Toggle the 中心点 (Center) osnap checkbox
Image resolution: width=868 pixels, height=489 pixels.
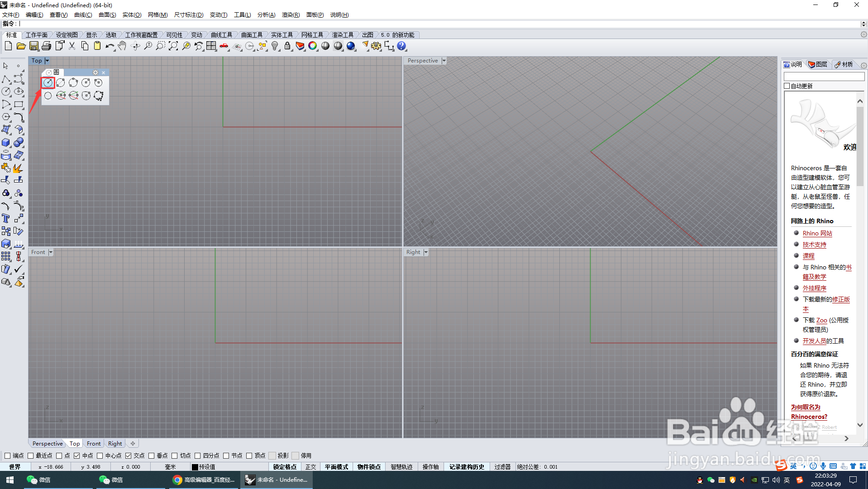100,455
